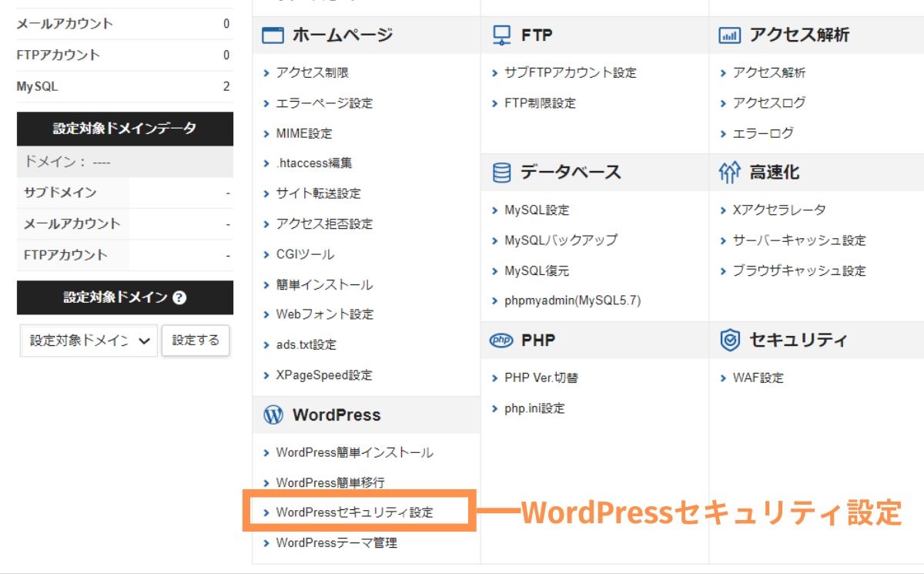The image size is (924, 574).
Task: Open ブラウザキャッシュ設定
Action: pyautogui.click(x=799, y=270)
